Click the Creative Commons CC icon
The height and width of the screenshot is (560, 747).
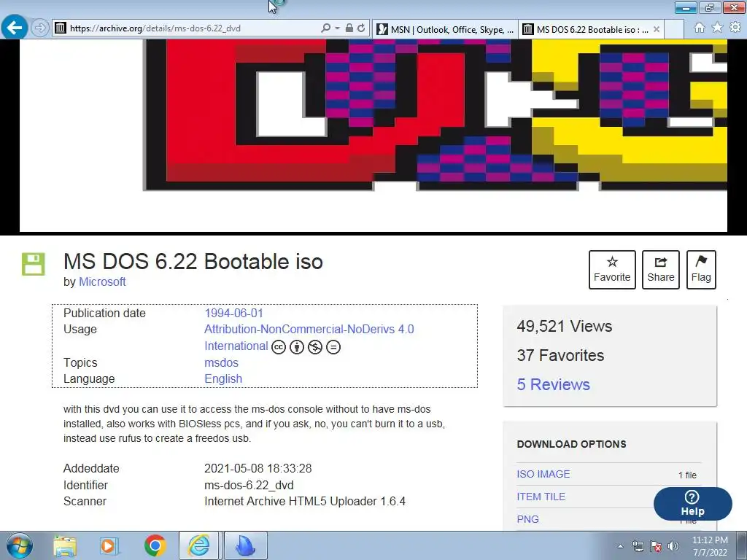point(279,347)
